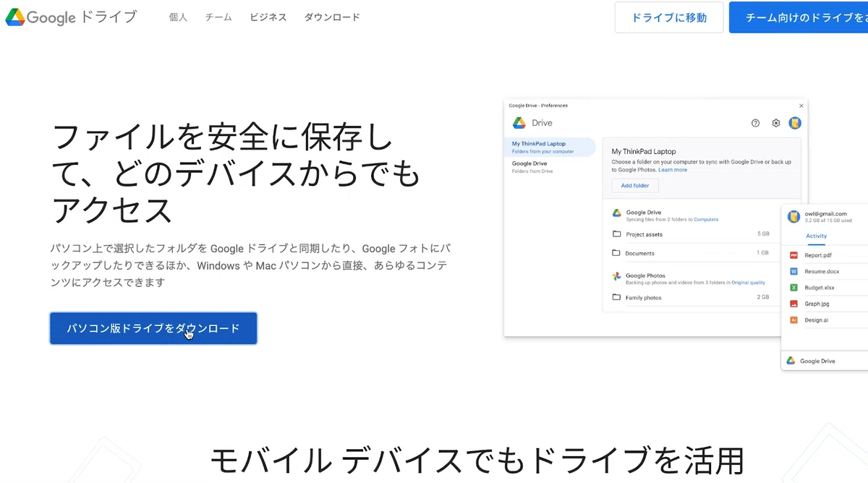Image resolution: width=868 pixels, height=483 pixels.
Task: Click the Resume.docx Word file icon
Action: click(793, 272)
